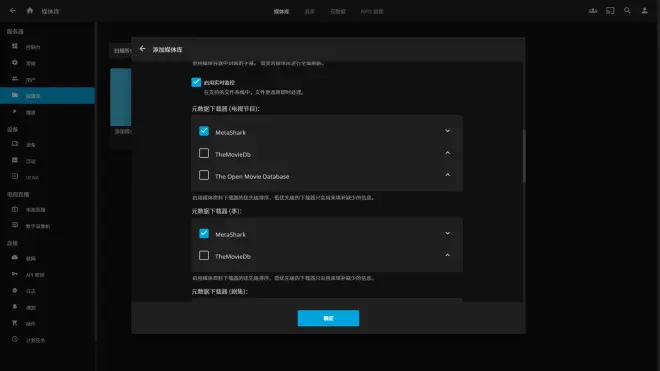660x371 pixels.
Task: Select 媒体库 libraries in sidebar
Action: 47,96
